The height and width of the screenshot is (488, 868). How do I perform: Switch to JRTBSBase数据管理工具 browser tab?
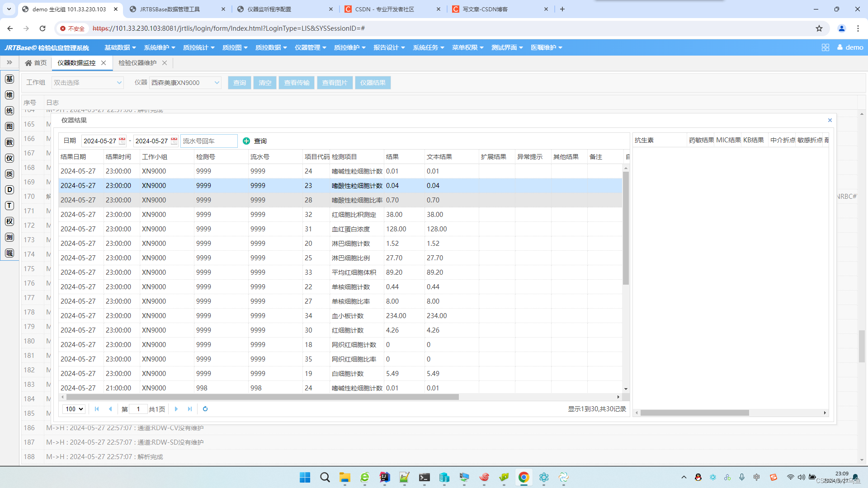pyautogui.click(x=177, y=9)
